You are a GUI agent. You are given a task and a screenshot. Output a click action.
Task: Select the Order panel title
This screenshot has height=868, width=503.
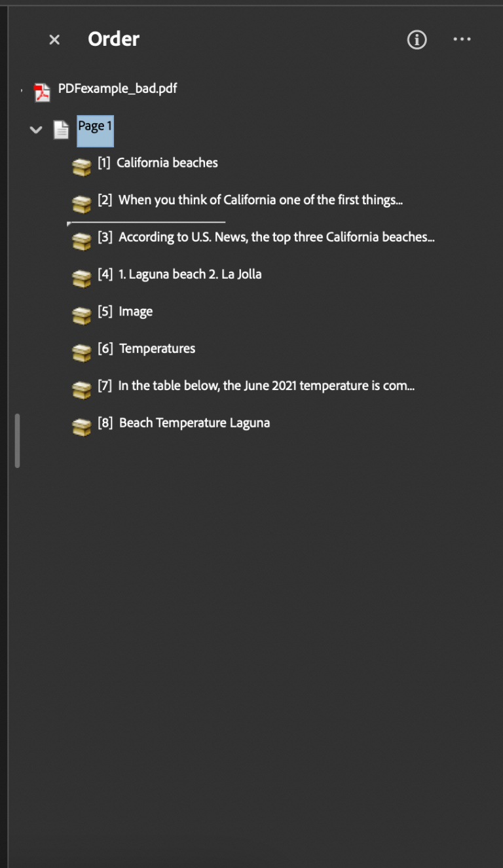[113, 39]
